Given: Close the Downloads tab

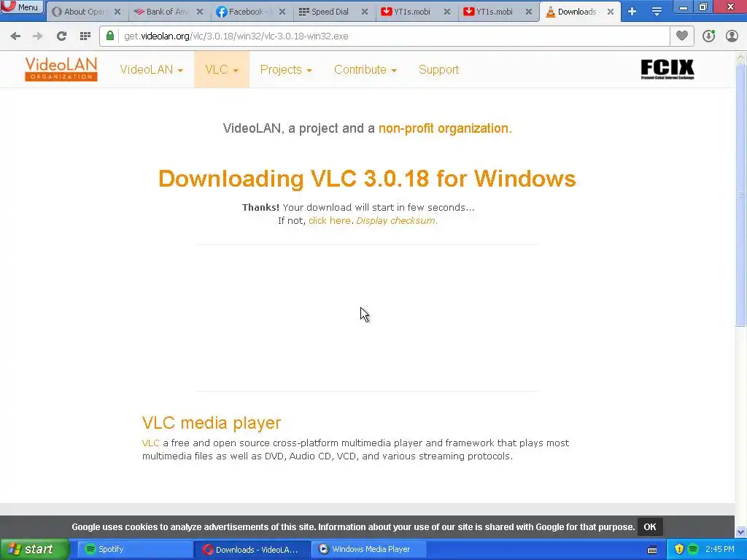Looking at the screenshot, I should point(611,12).
